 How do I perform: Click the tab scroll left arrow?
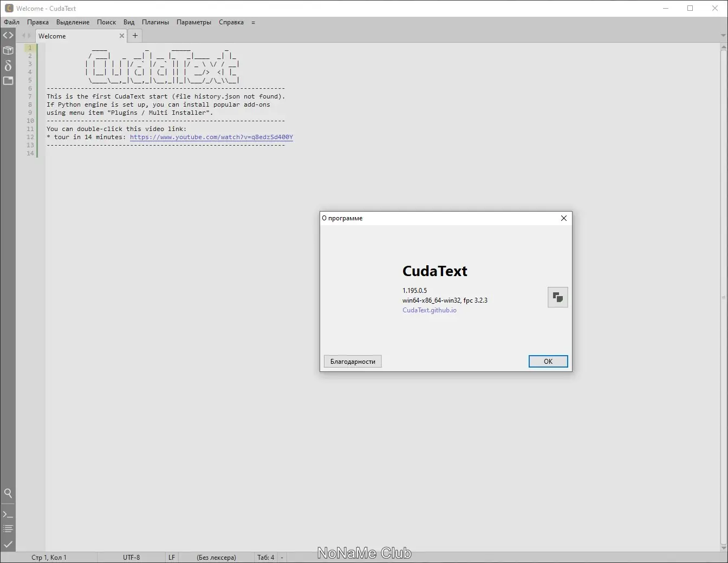23,36
